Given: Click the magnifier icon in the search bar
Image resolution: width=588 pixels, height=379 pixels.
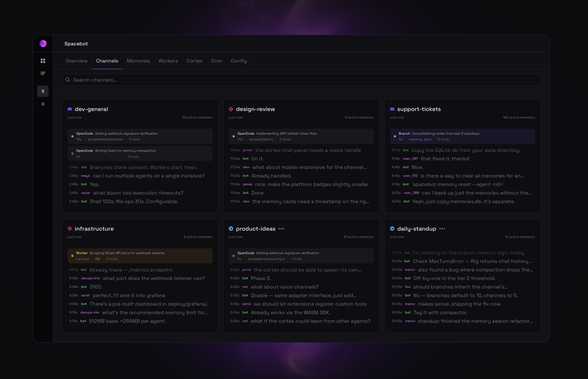Looking at the screenshot, I should 68,80.
